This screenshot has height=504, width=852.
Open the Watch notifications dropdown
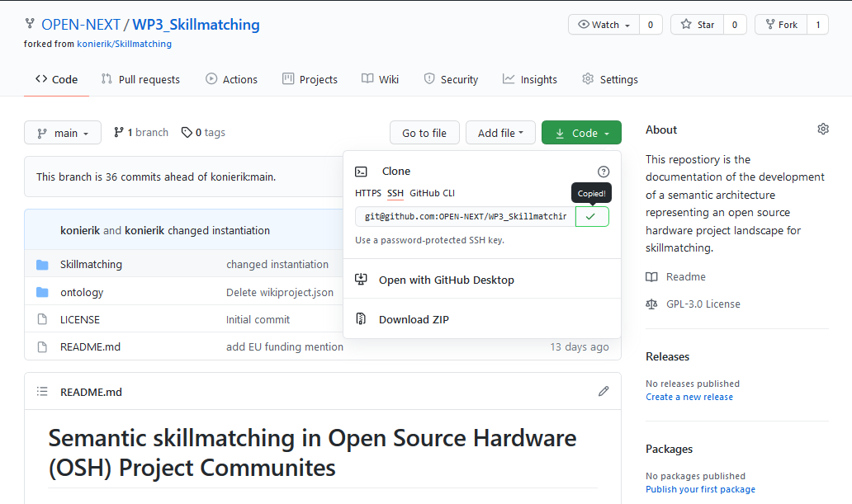[603, 25]
